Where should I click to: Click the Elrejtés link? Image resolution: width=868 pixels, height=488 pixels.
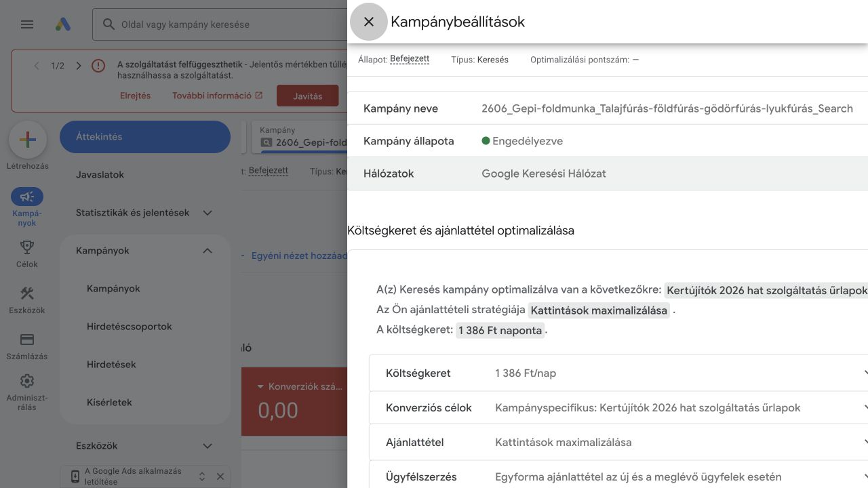pos(135,96)
